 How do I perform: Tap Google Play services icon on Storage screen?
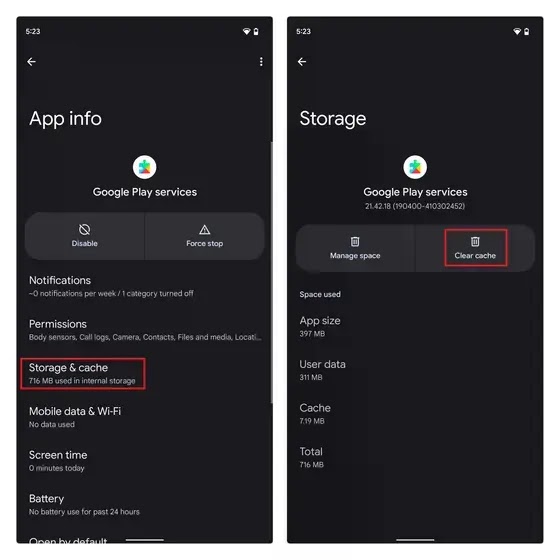415,167
